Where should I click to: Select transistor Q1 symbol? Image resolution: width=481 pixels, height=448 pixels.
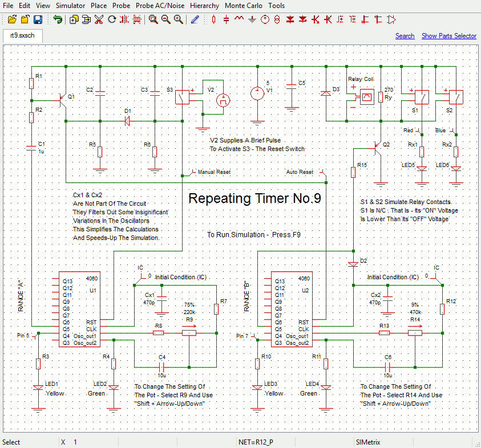[x=63, y=100]
